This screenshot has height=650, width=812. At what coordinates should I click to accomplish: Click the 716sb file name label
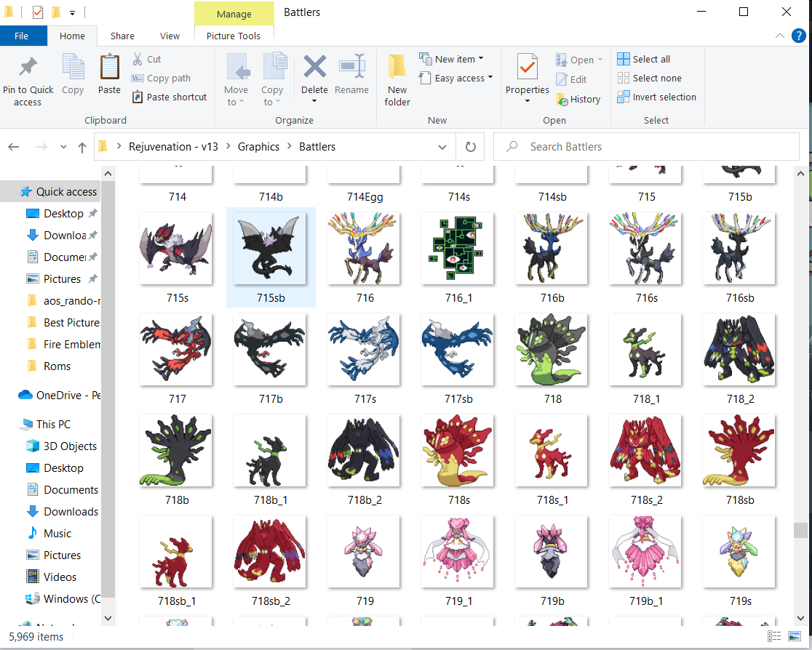740,297
